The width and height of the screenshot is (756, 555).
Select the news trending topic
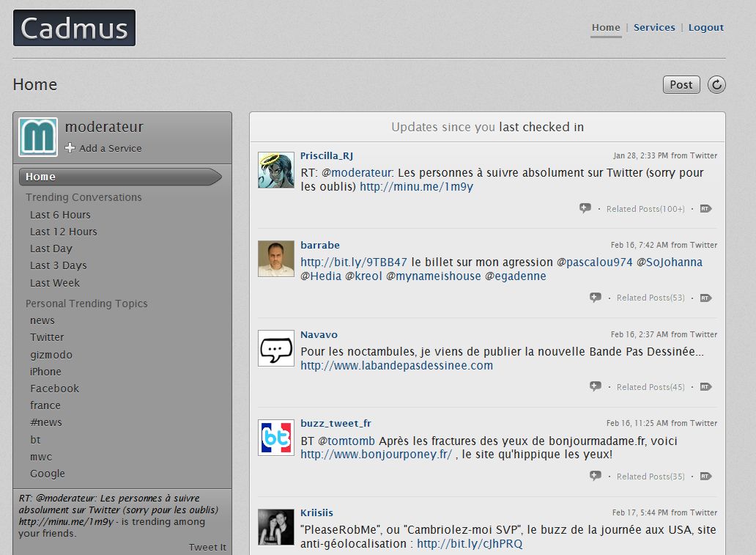42,320
